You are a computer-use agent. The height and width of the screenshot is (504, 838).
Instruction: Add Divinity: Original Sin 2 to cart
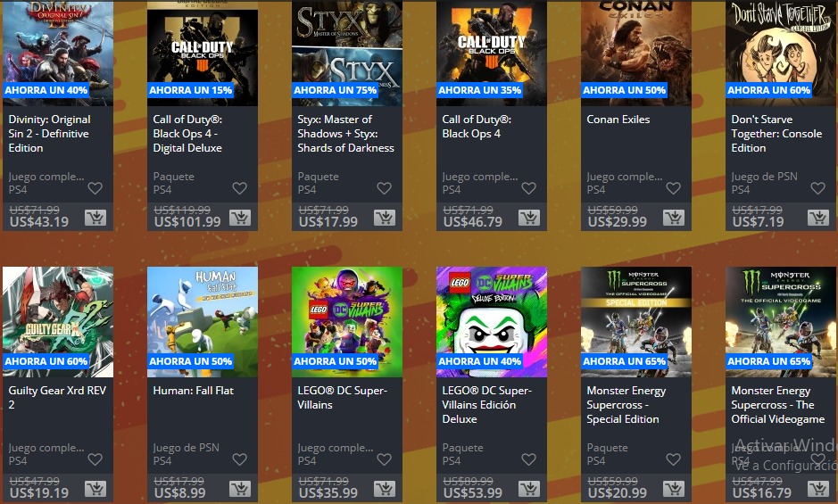pos(95,218)
